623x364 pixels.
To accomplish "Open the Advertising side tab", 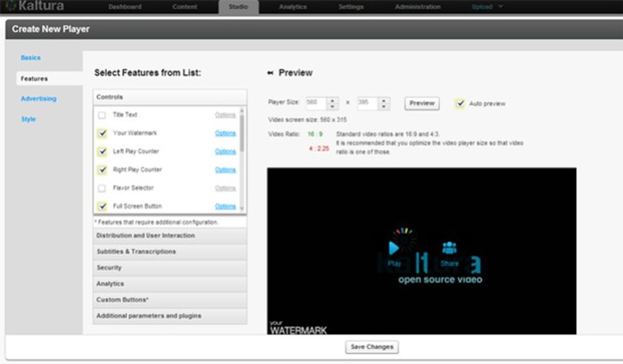I will click(x=39, y=99).
